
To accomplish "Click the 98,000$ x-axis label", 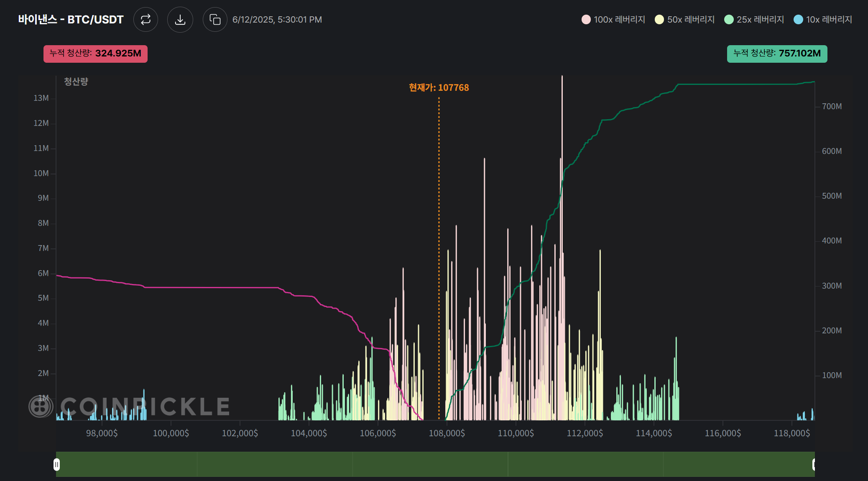I will point(102,433).
